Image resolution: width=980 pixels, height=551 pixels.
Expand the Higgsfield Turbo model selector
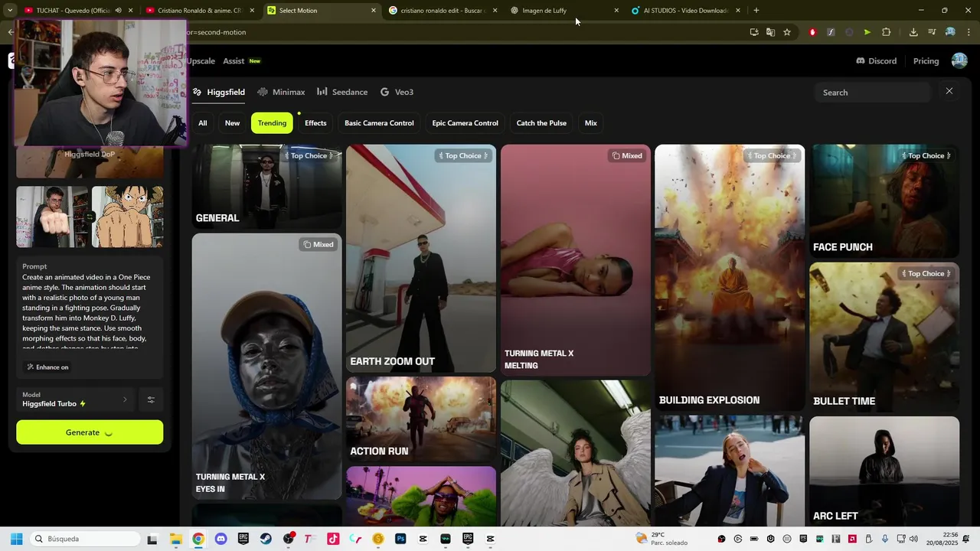(x=76, y=399)
